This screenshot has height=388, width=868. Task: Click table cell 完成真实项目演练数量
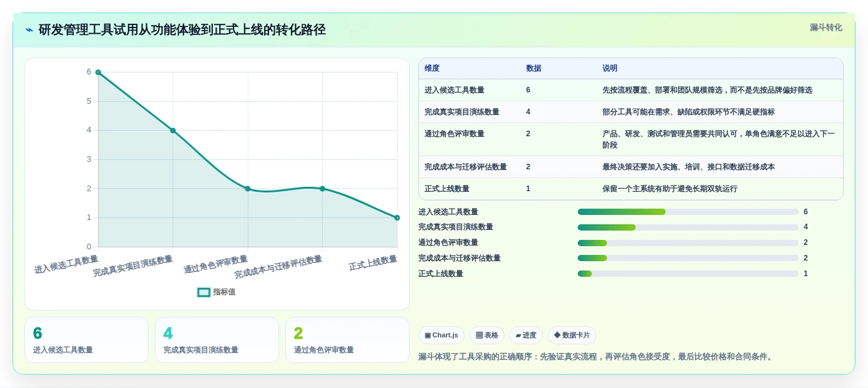(x=462, y=112)
